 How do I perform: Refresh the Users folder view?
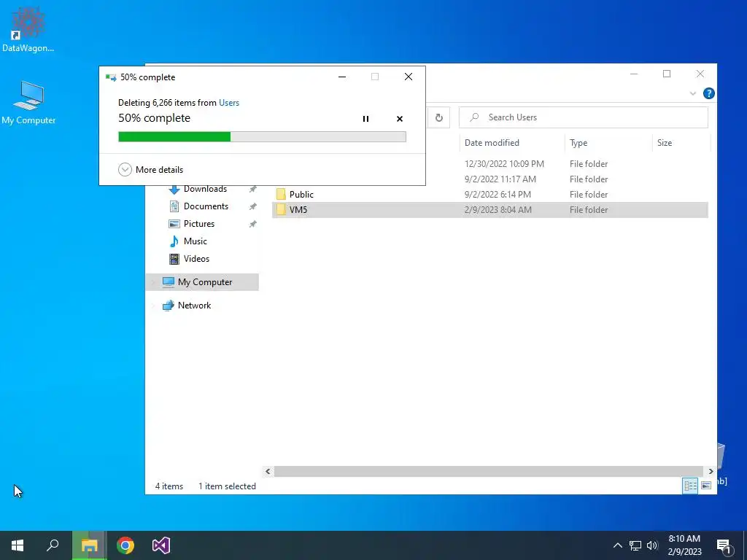438,117
